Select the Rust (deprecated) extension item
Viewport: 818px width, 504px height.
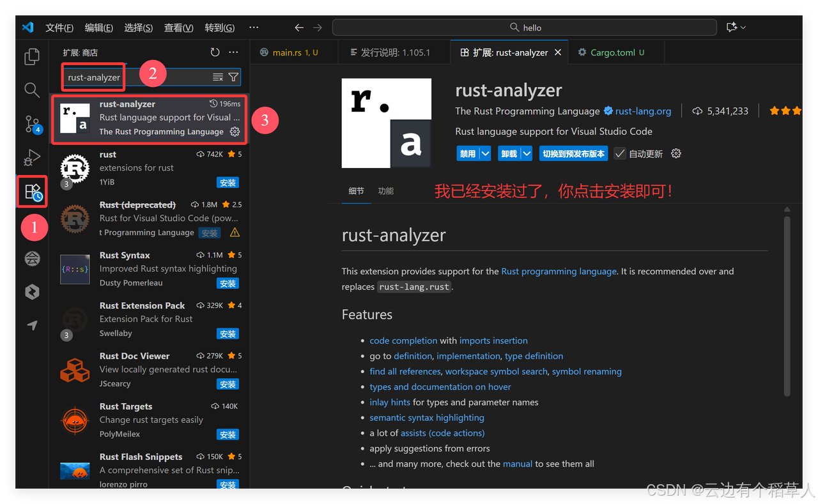(x=150, y=219)
